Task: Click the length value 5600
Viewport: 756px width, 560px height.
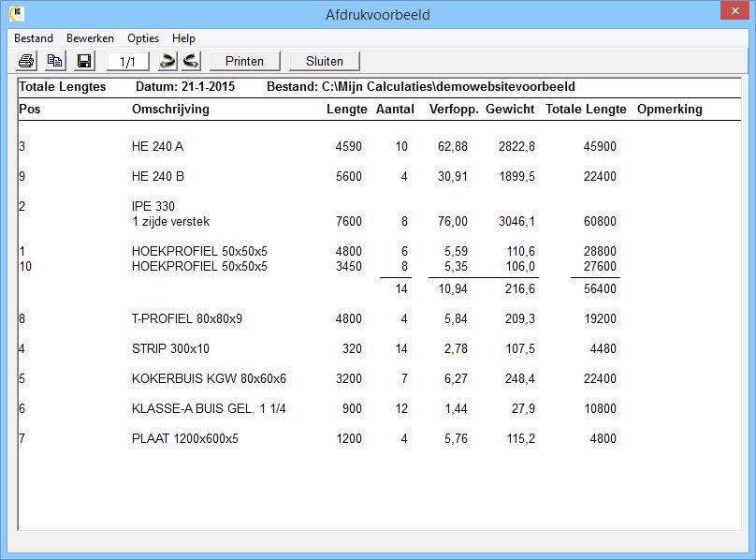Action: click(x=349, y=176)
